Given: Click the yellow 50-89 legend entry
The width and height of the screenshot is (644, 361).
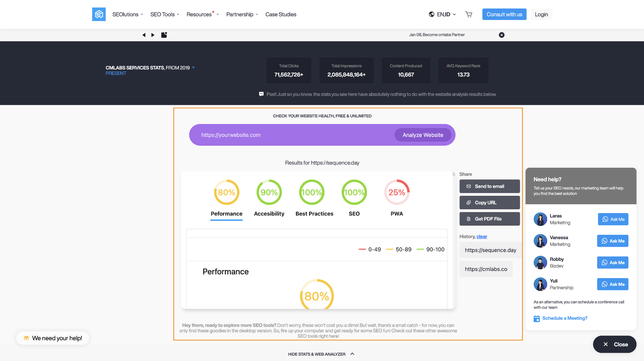Looking at the screenshot, I should [x=399, y=249].
